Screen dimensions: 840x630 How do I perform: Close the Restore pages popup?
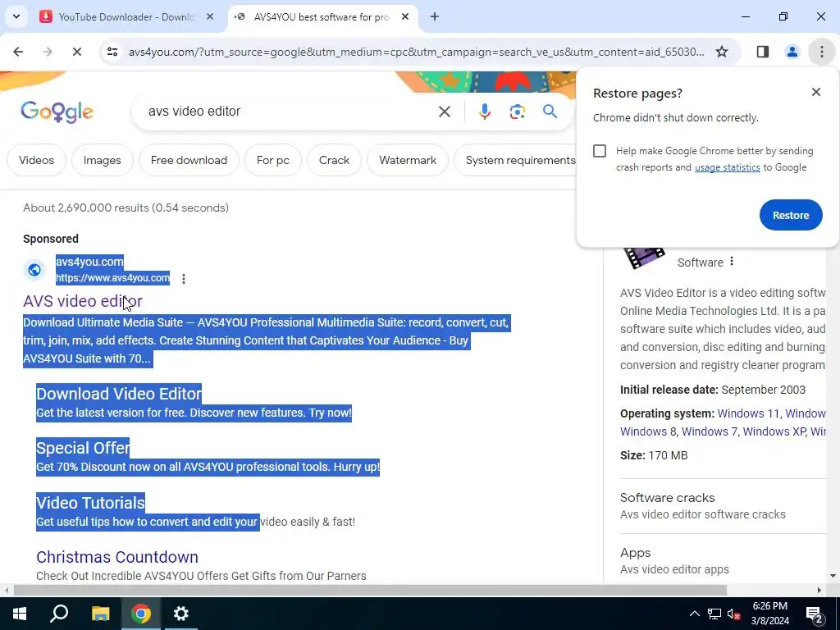click(815, 92)
